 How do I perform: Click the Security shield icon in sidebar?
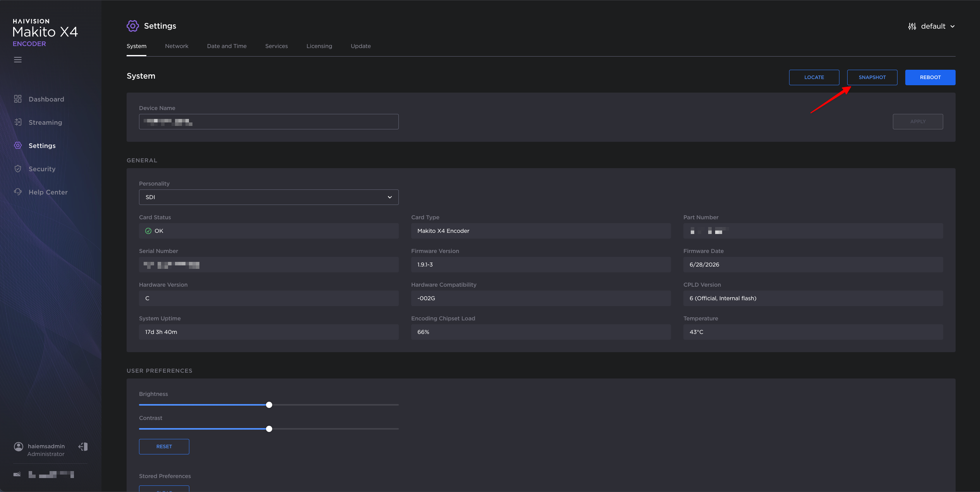click(18, 169)
